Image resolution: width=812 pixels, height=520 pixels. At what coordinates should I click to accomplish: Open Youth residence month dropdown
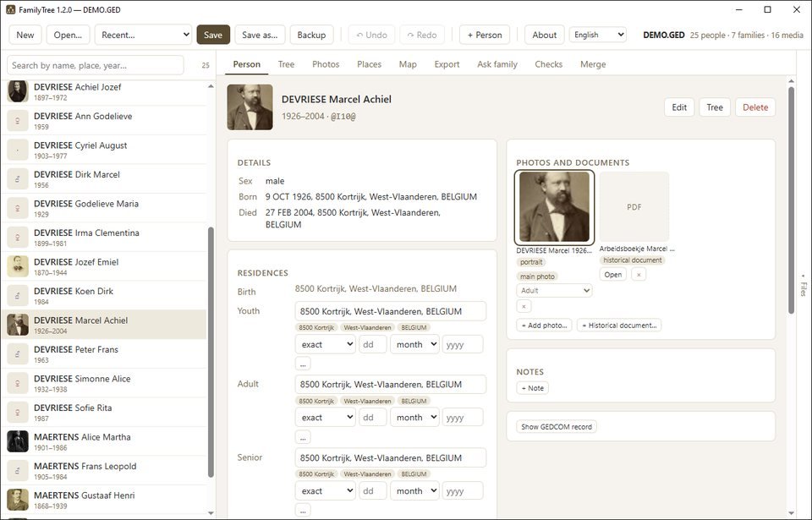[414, 344]
